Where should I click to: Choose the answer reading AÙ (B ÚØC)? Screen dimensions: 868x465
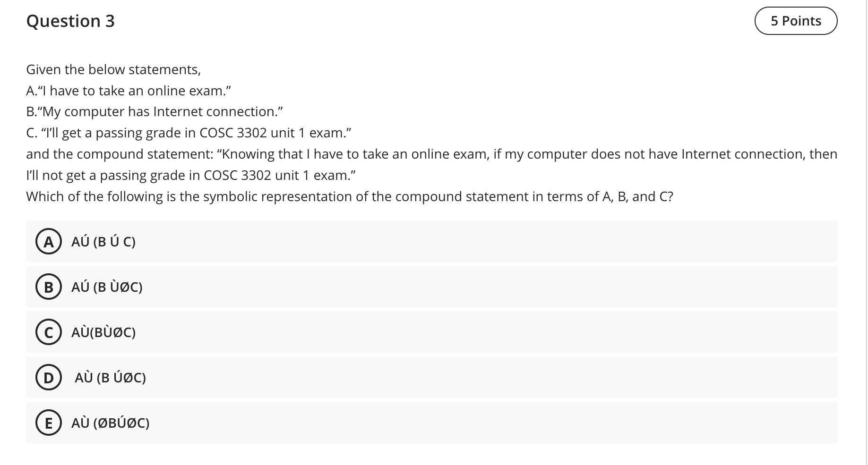[x=110, y=378]
